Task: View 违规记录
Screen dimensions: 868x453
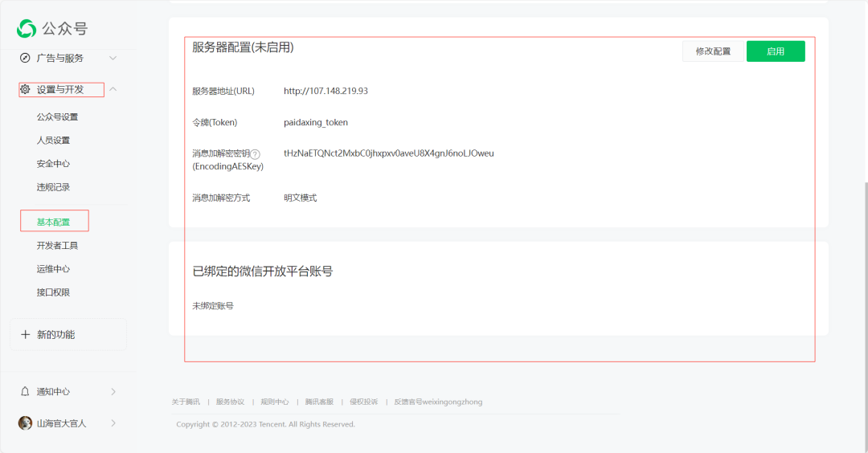Action: pos(53,187)
